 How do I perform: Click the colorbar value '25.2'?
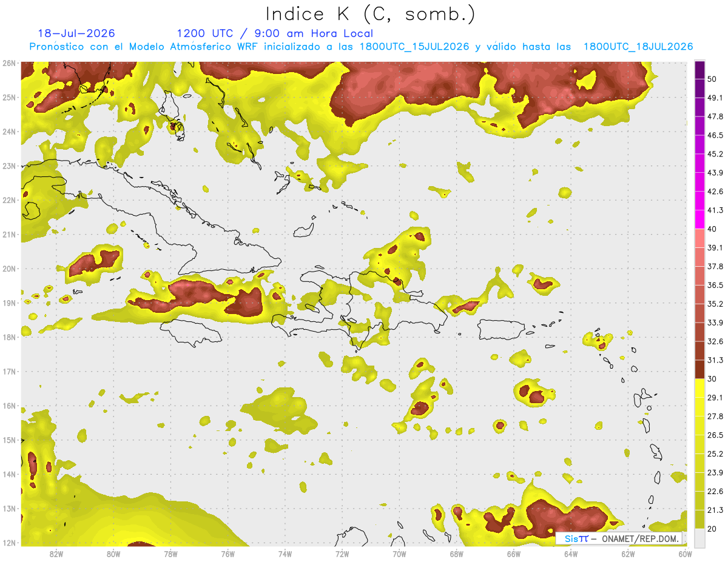pos(715,453)
